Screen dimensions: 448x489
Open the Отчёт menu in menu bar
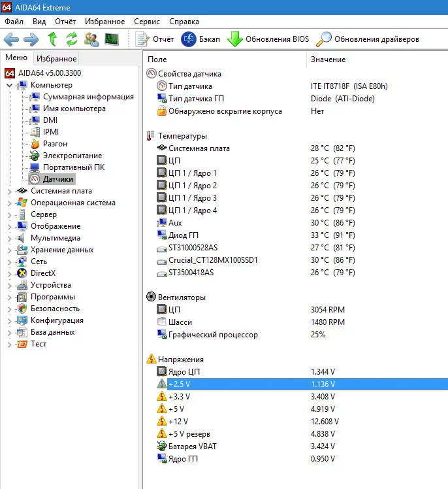click(65, 22)
